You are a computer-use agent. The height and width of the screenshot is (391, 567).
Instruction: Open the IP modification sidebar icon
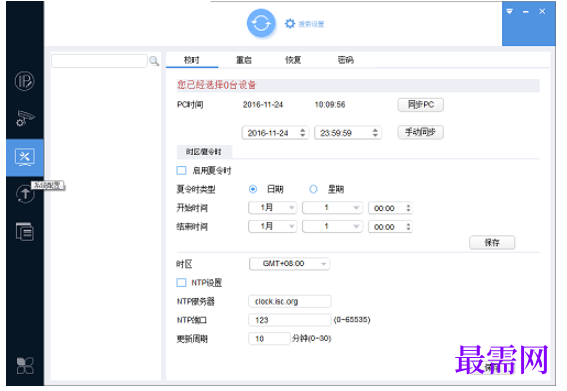(25, 81)
